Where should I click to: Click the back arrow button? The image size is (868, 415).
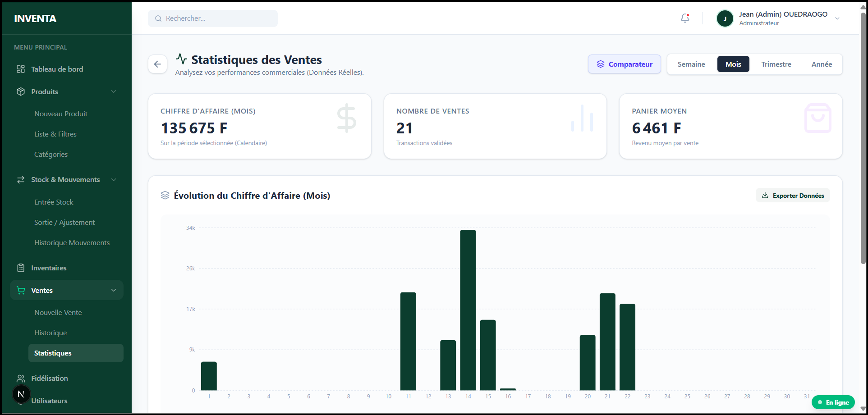click(157, 64)
